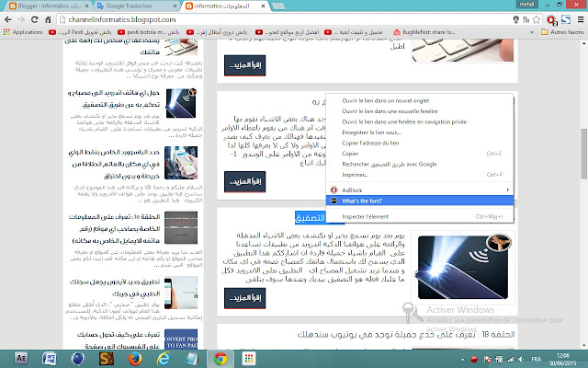The width and height of the screenshot is (588, 368).
Task: Choose 'Rechercher ... avec Google' entry
Action: [x=420, y=164]
